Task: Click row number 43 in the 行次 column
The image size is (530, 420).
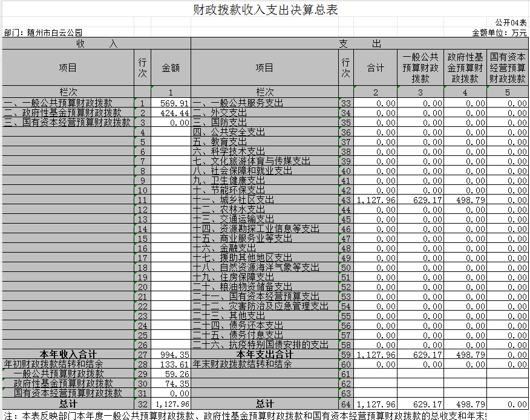Action: pyautogui.click(x=346, y=200)
